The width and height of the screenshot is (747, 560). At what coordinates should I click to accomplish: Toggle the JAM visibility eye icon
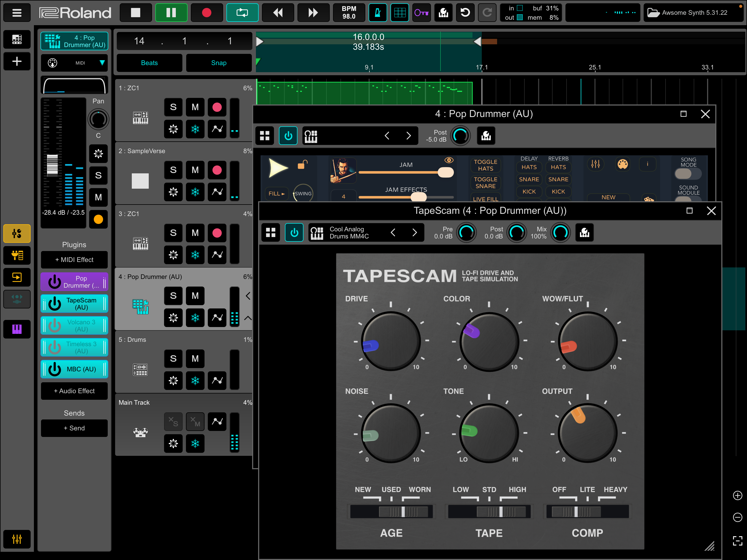449,160
